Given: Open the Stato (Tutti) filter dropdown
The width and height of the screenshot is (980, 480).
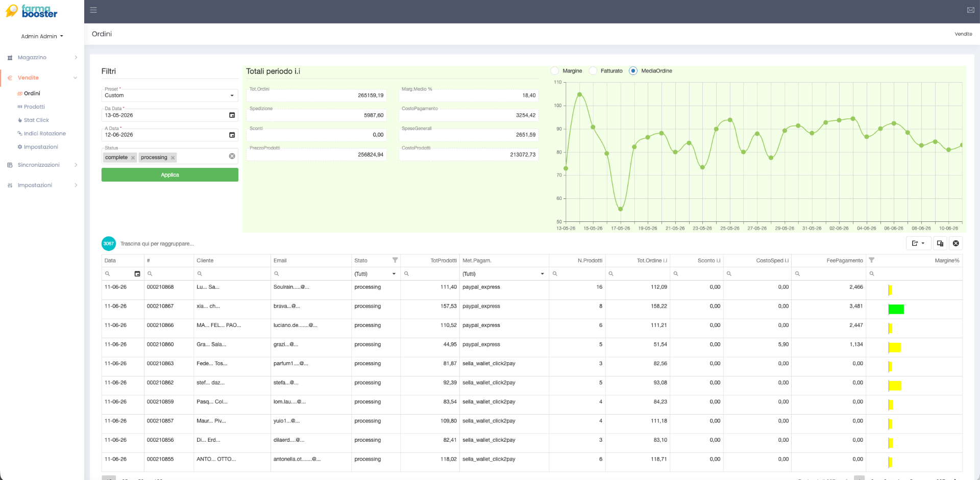Looking at the screenshot, I should (x=375, y=274).
